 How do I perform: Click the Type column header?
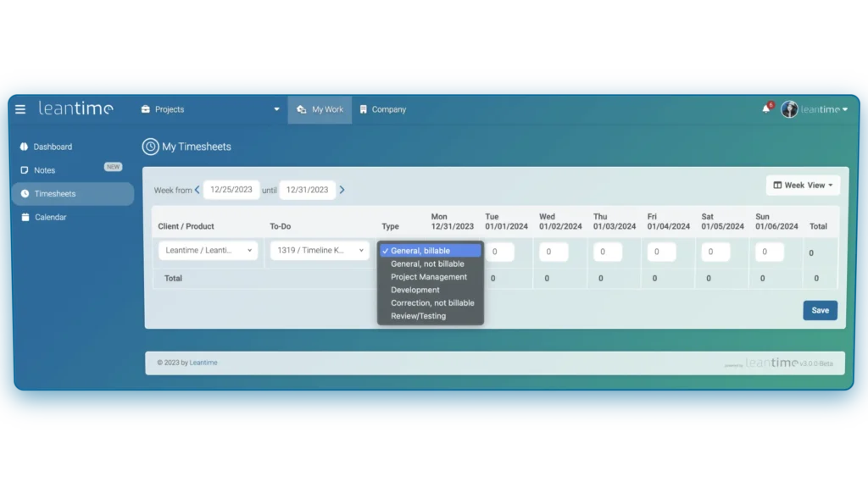(x=390, y=226)
